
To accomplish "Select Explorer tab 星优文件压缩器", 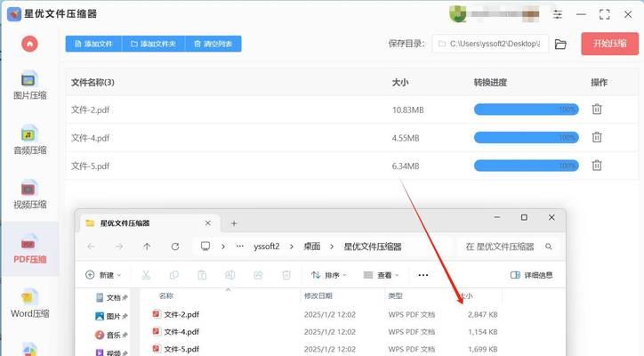I will click(148, 223).
